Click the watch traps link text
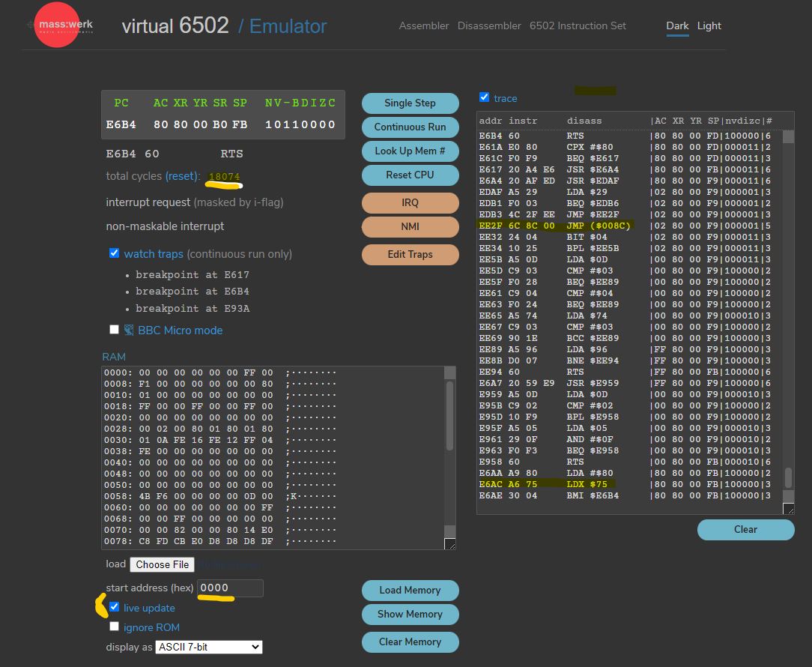This screenshot has width=812, height=667. 154,254
